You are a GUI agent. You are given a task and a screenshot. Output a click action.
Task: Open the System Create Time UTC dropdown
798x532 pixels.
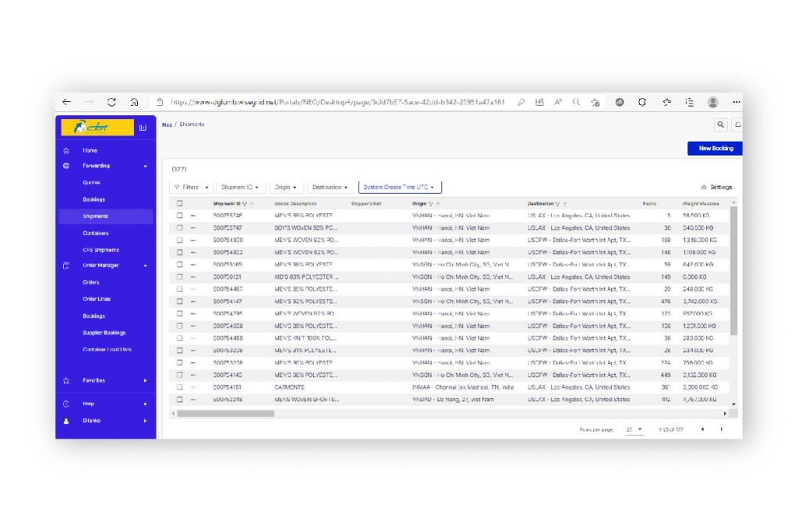pyautogui.click(x=400, y=187)
